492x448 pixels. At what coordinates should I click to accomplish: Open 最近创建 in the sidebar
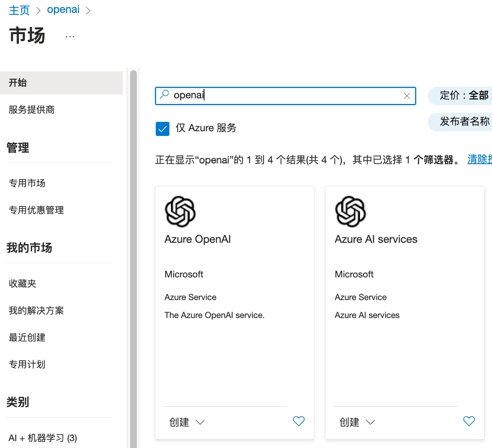pos(27,337)
